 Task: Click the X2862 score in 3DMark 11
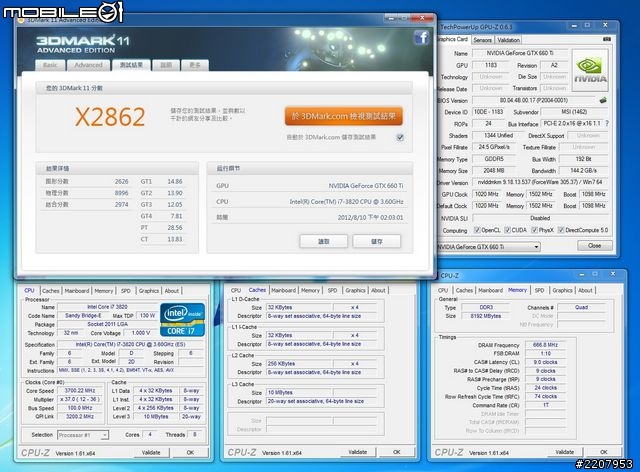click(x=110, y=117)
